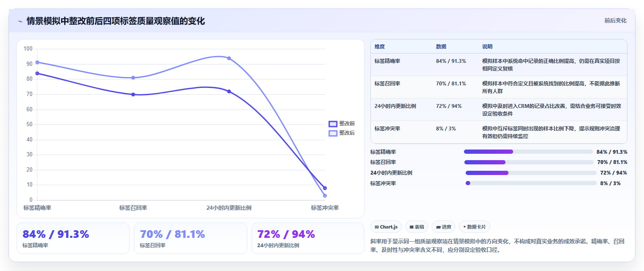Toggle the 整改前 series in the chart legend

pos(342,124)
